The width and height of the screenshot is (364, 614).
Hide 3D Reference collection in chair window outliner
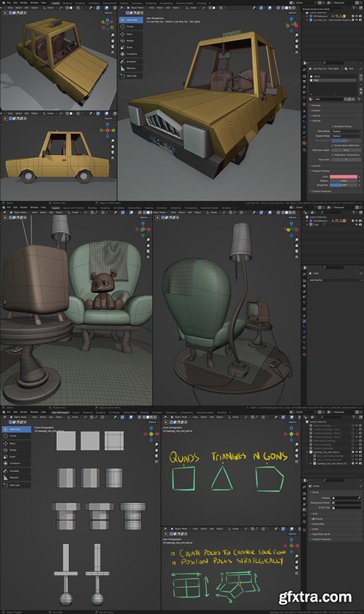[x=356, y=221]
